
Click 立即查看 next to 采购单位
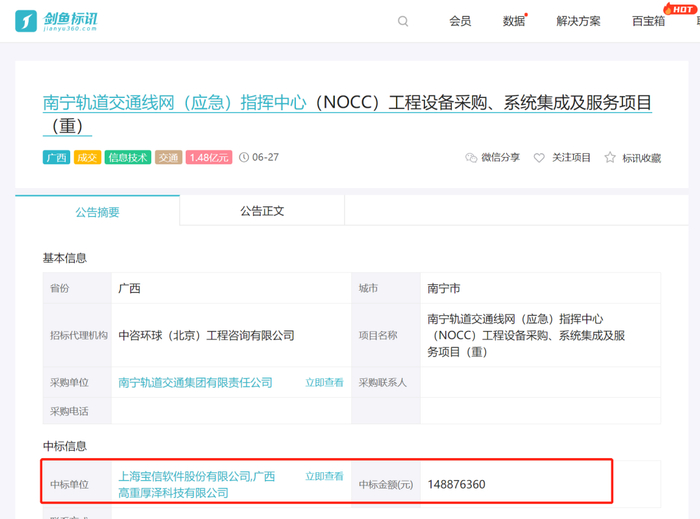click(324, 382)
